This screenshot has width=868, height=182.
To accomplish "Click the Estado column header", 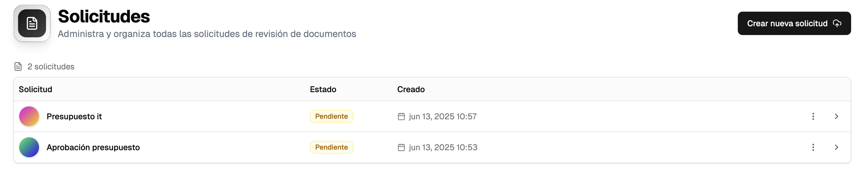I will (323, 90).
